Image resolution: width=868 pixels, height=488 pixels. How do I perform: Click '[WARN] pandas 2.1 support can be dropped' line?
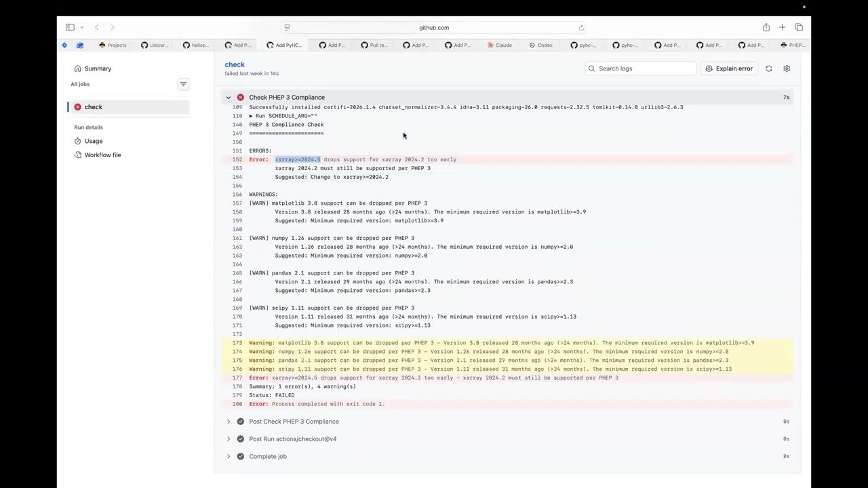[332, 273]
